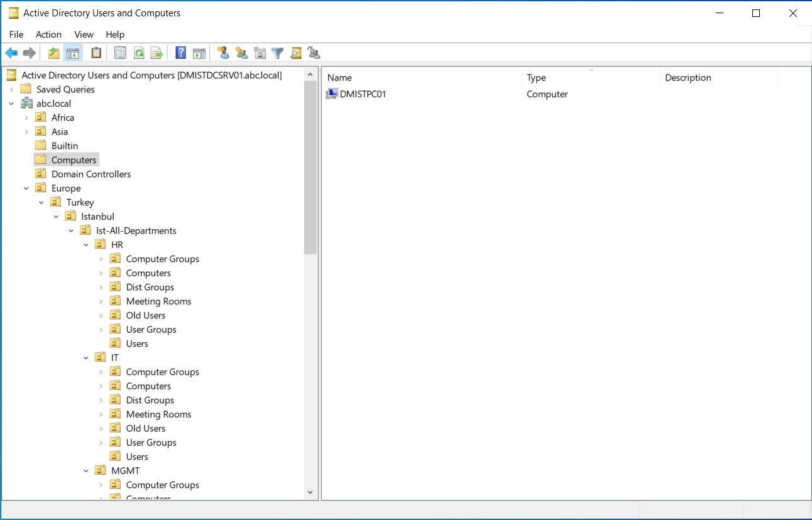
Task: Go up one level using toolbar icon
Action: [54, 53]
